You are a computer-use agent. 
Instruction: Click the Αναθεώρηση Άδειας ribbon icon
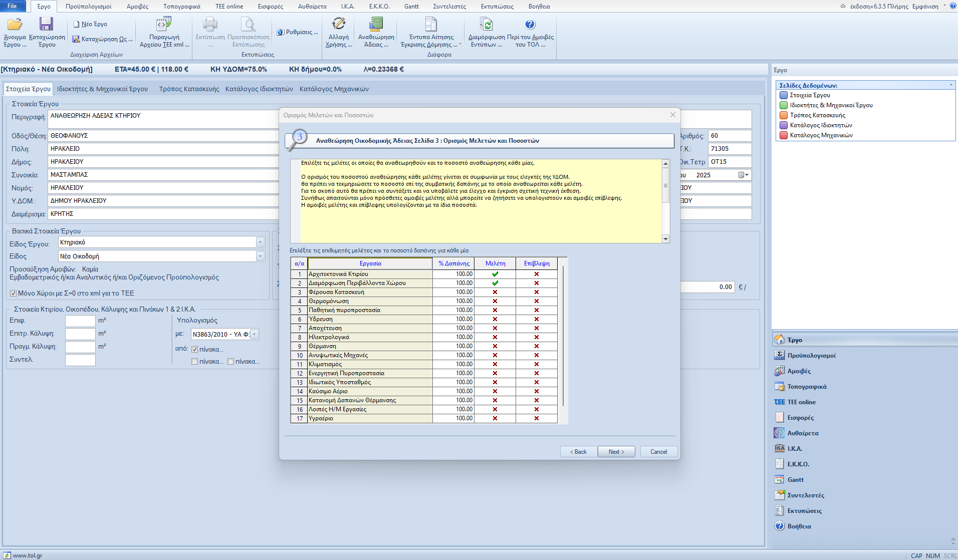[376, 25]
